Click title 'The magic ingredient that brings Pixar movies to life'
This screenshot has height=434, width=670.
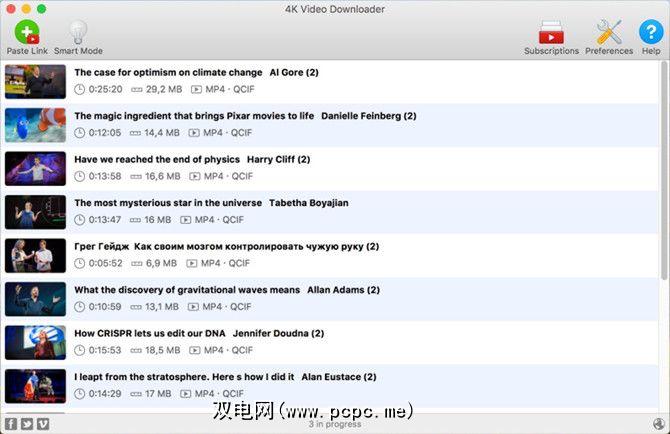(x=194, y=116)
